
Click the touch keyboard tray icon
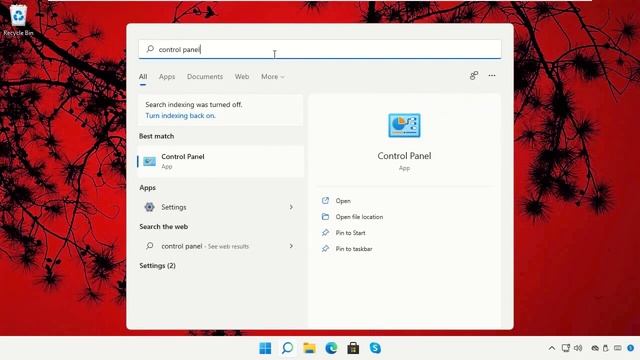point(618,348)
